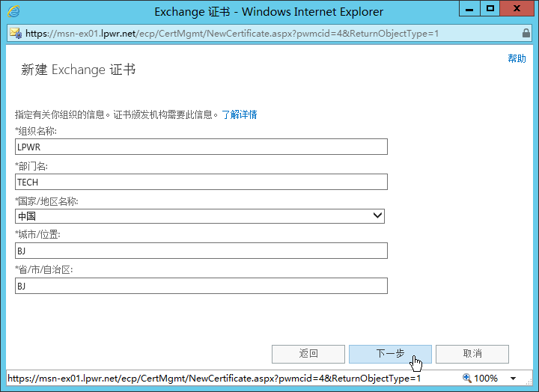The image size is (539, 392).
Task: Click the 返回 button
Action: click(x=308, y=354)
